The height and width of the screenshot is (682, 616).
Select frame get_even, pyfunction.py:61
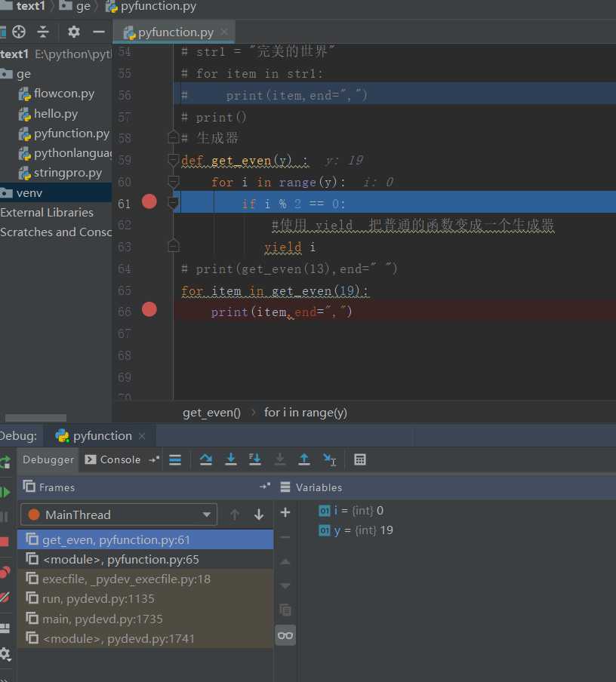(x=146, y=539)
